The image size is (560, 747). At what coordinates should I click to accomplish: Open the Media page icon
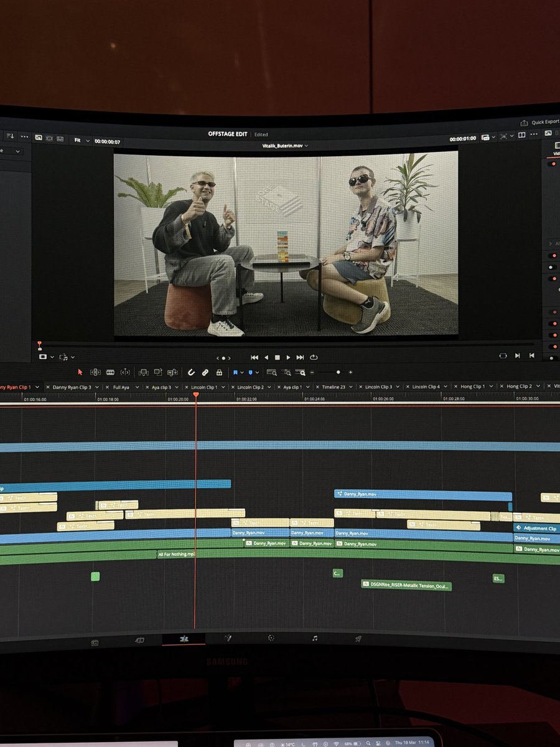point(95,642)
